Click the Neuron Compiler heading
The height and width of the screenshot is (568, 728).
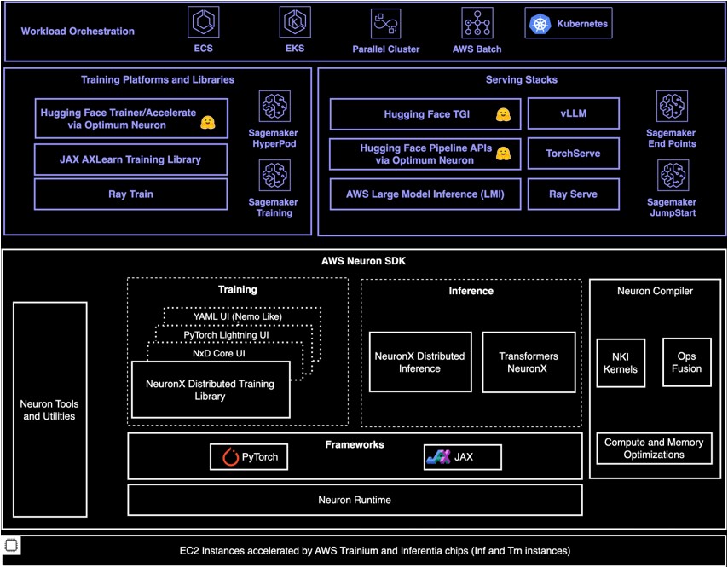[655, 291]
